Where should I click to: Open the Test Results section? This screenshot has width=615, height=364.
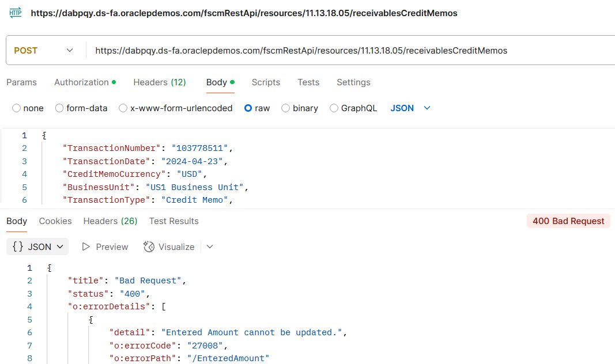(172, 221)
